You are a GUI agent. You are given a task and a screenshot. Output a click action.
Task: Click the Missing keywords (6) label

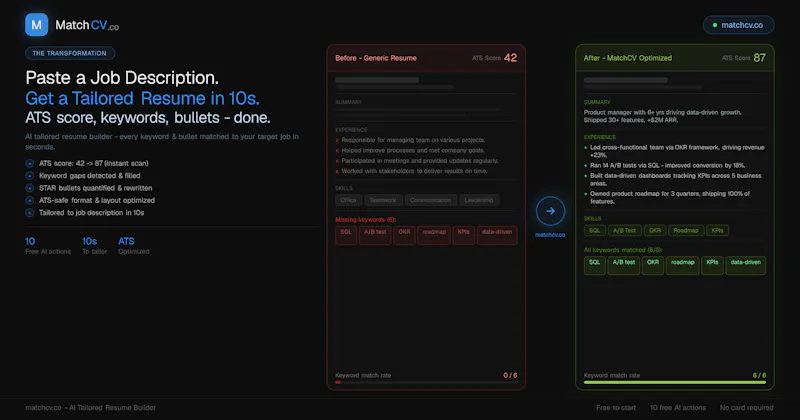[x=365, y=220]
